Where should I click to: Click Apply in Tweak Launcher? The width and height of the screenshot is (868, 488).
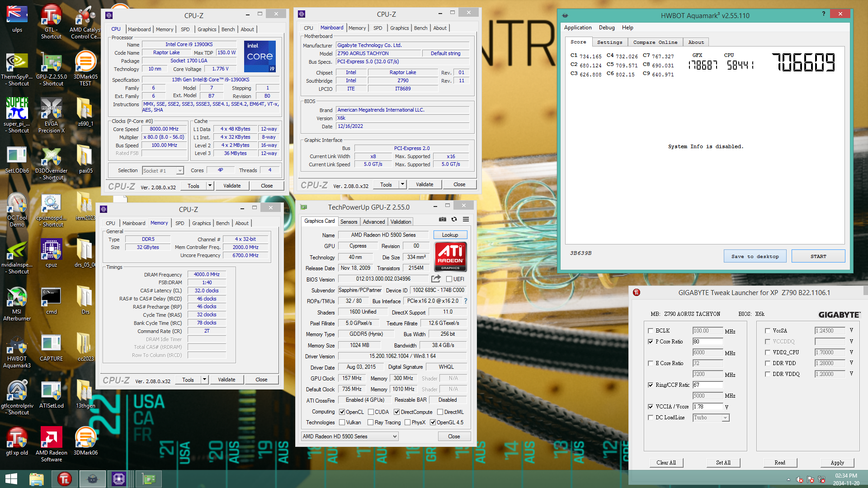tap(837, 463)
